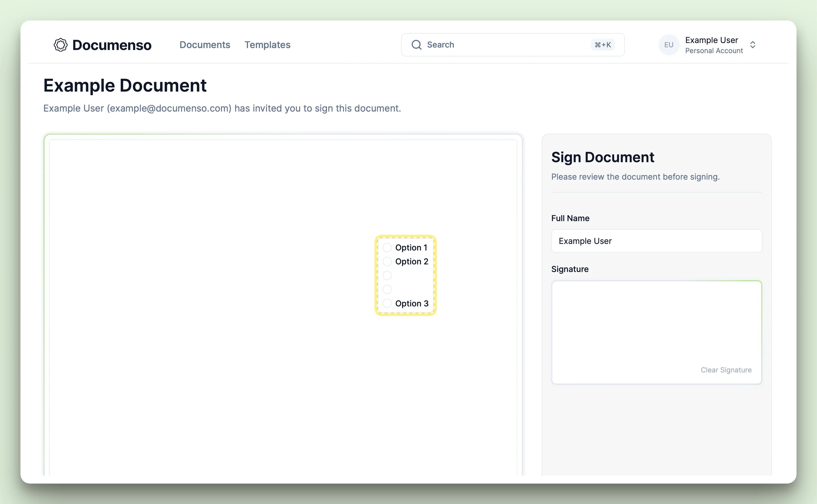Screen dimensions: 817x504
Task: Navigate to the Documents tab
Action: click(x=205, y=44)
